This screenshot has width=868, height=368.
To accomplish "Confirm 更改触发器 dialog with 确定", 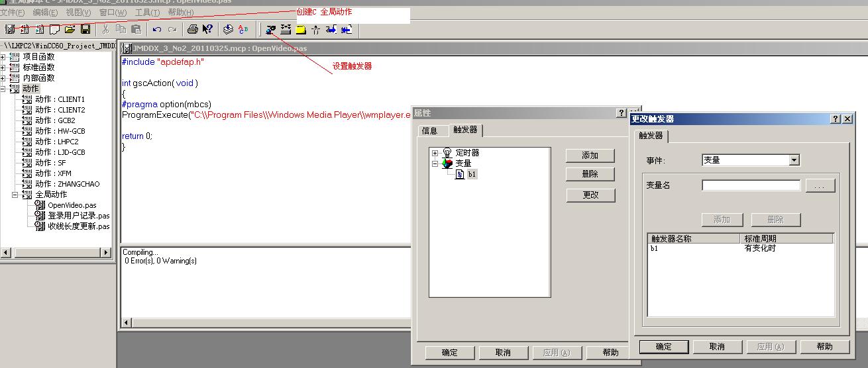I will click(x=664, y=347).
